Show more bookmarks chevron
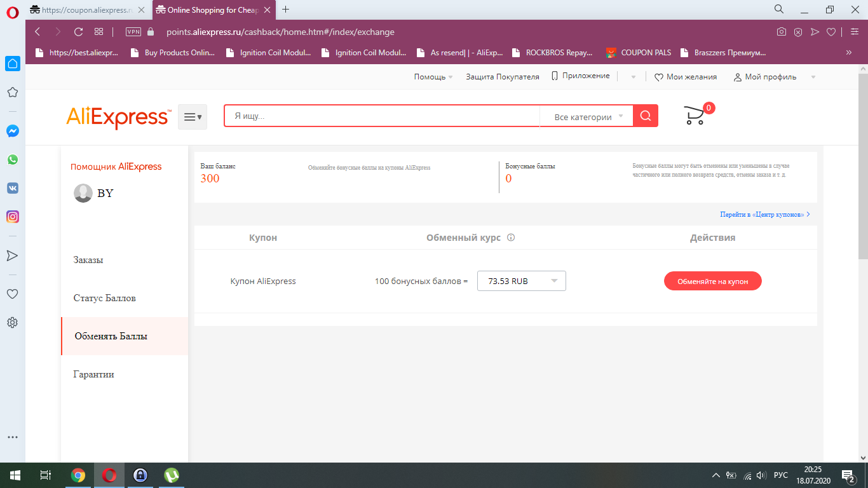868x488 pixels. tap(849, 53)
